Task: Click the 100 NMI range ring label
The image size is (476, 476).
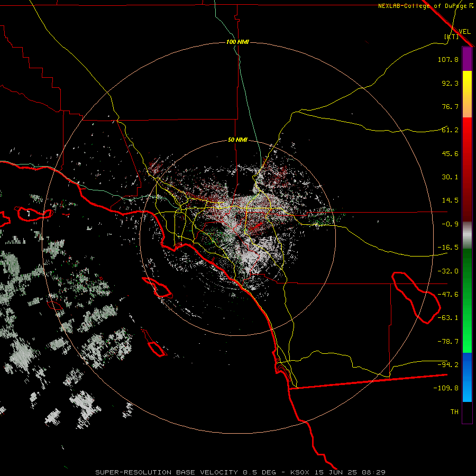Action: point(237,42)
